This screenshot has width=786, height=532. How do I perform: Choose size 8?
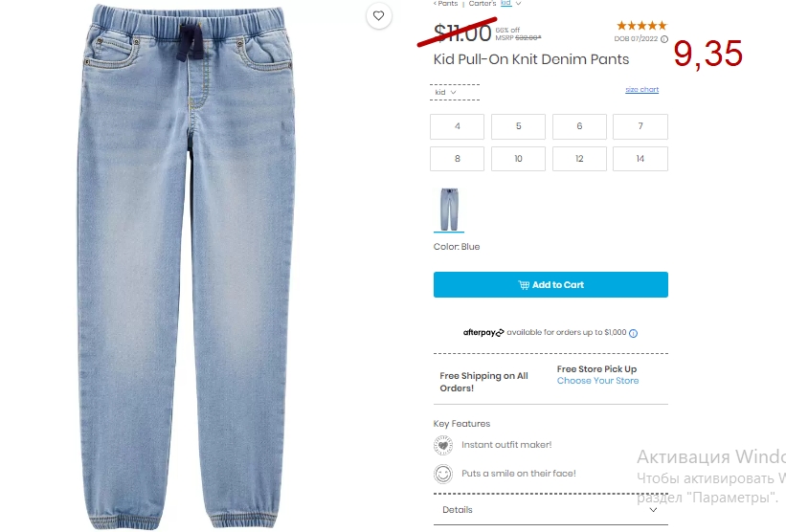(x=458, y=159)
